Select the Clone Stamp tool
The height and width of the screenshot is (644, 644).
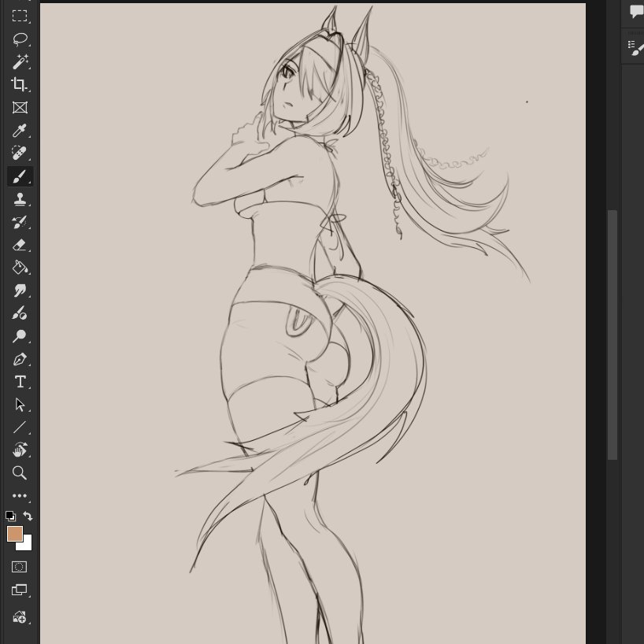pos(20,199)
